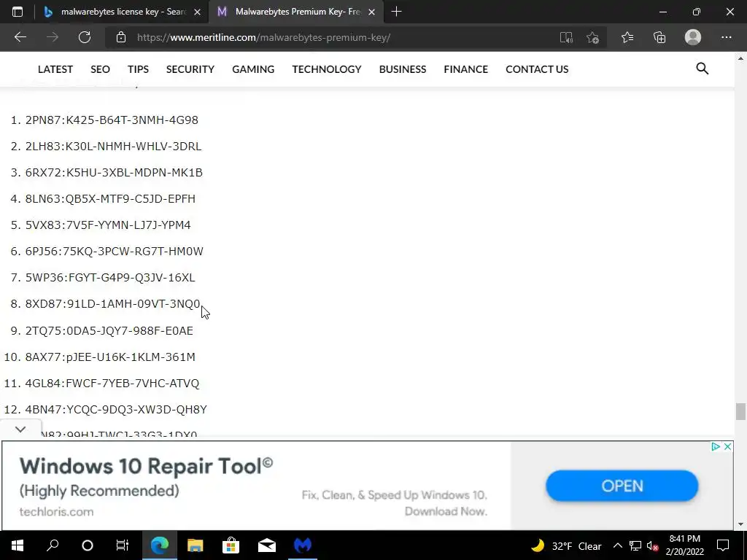Click the scrollbar down arrow
This screenshot has width=747, height=560.
tap(740, 524)
